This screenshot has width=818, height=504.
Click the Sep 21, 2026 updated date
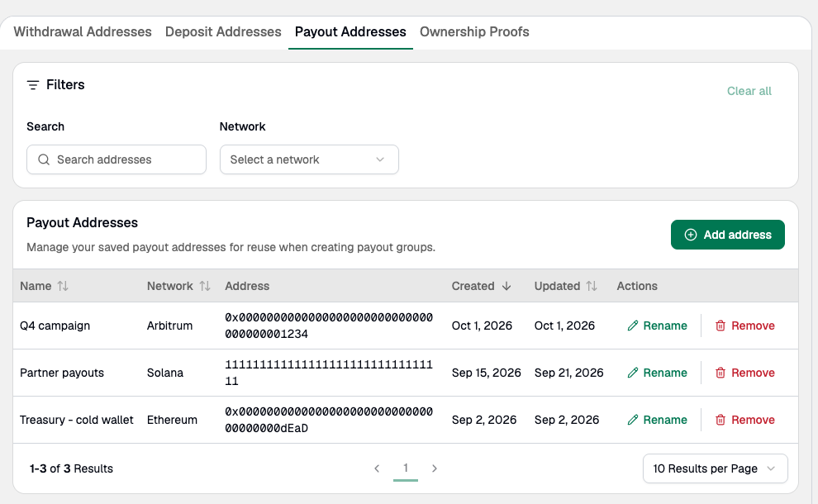pyautogui.click(x=568, y=373)
